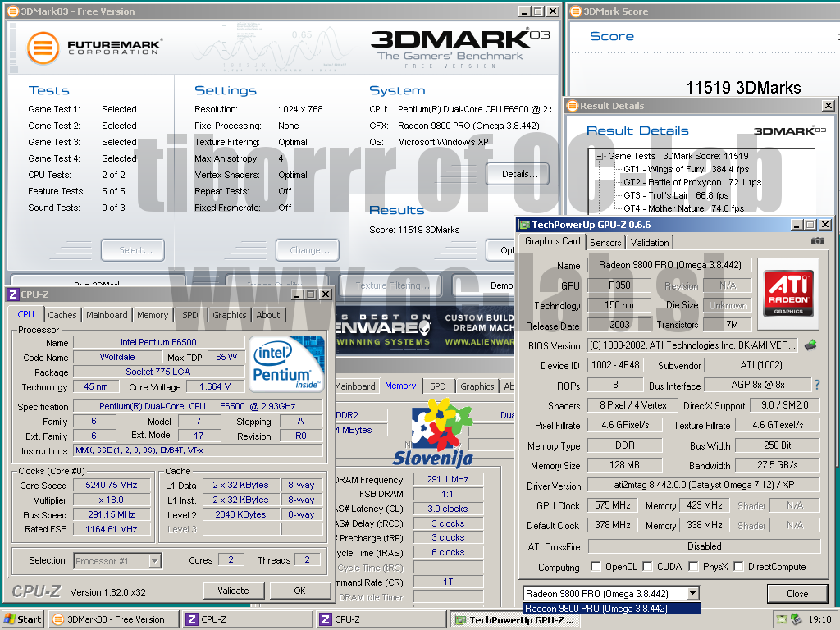Enable the DirectCompute checkbox
The height and width of the screenshot is (630, 840).
point(738,566)
